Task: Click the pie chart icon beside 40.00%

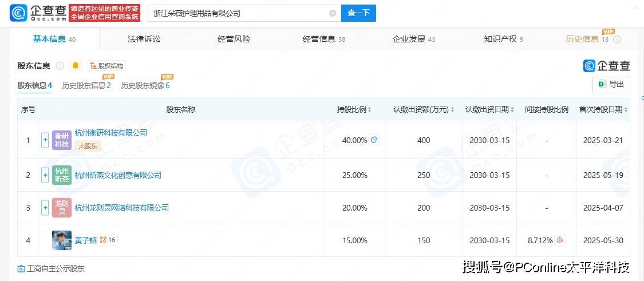Action: pos(374,140)
